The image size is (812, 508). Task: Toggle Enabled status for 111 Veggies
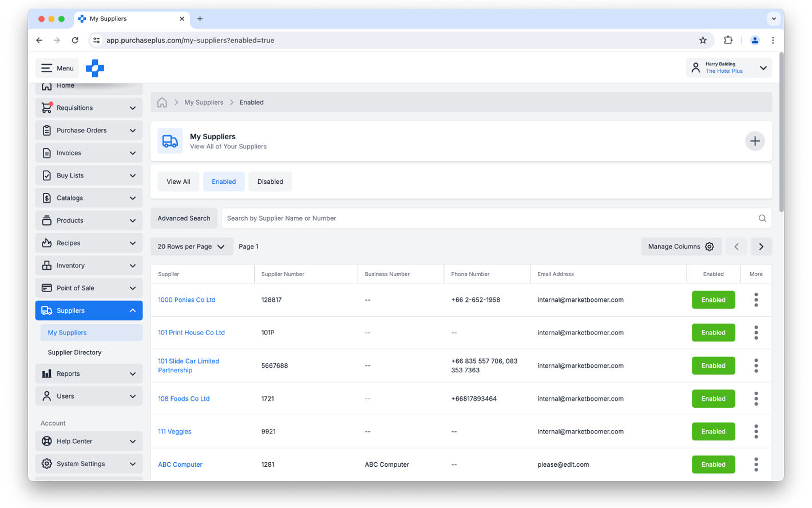pos(713,431)
